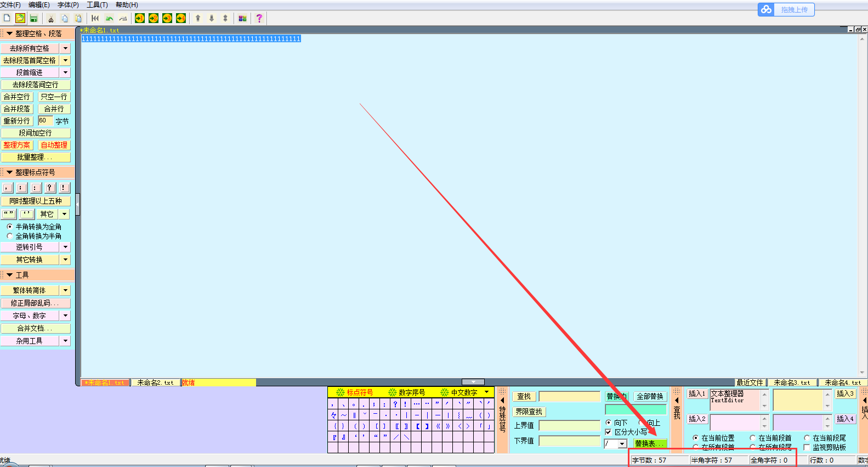Click the question mark punctuation button

[x=50, y=188]
